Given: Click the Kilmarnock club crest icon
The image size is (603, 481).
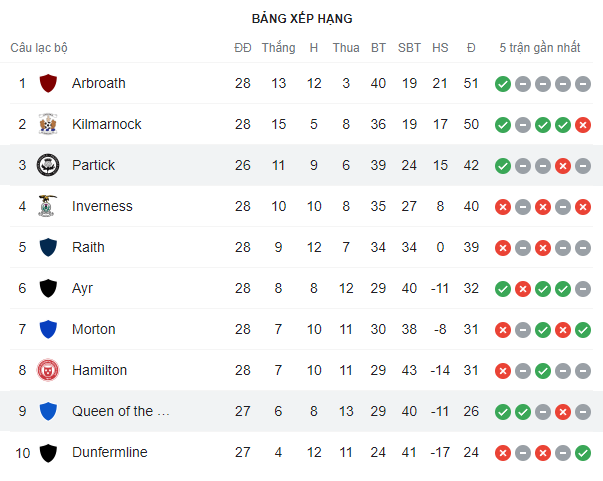Looking at the screenshot, I should 48,124.
